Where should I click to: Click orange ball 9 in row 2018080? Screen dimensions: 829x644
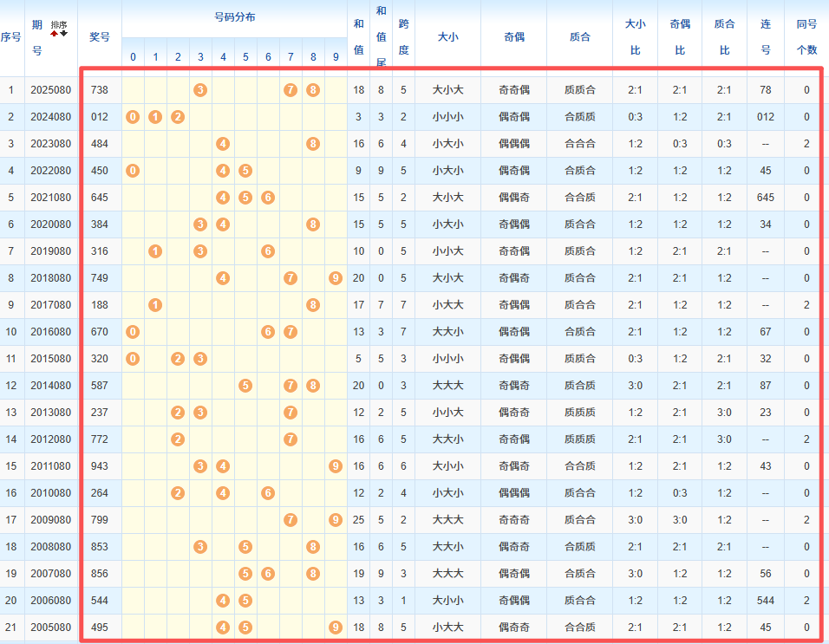[336, 278]
